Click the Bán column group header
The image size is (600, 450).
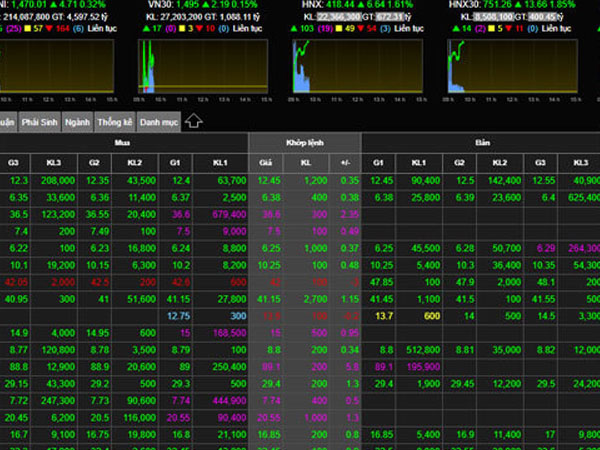[x=482, y=143]
